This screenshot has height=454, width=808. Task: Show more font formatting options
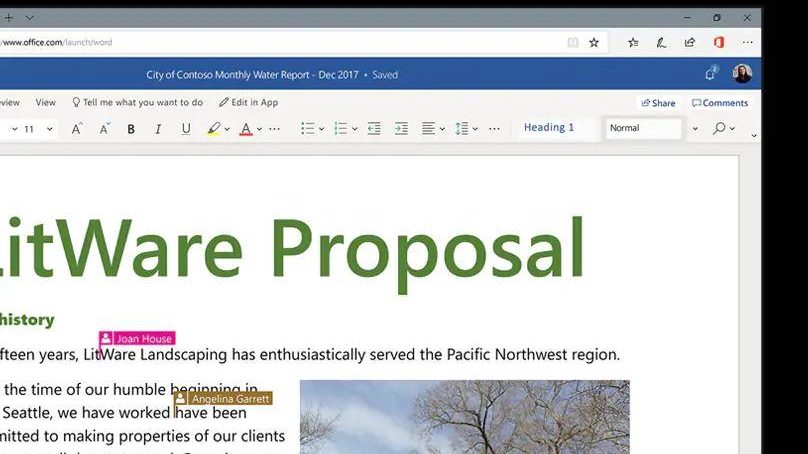(275, 129)
